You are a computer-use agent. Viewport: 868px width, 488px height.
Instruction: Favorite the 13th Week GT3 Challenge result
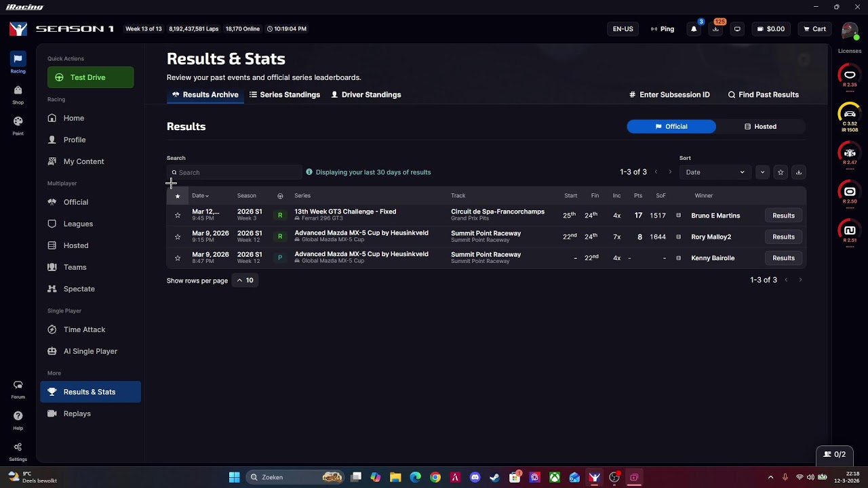(x=178, y=216)
